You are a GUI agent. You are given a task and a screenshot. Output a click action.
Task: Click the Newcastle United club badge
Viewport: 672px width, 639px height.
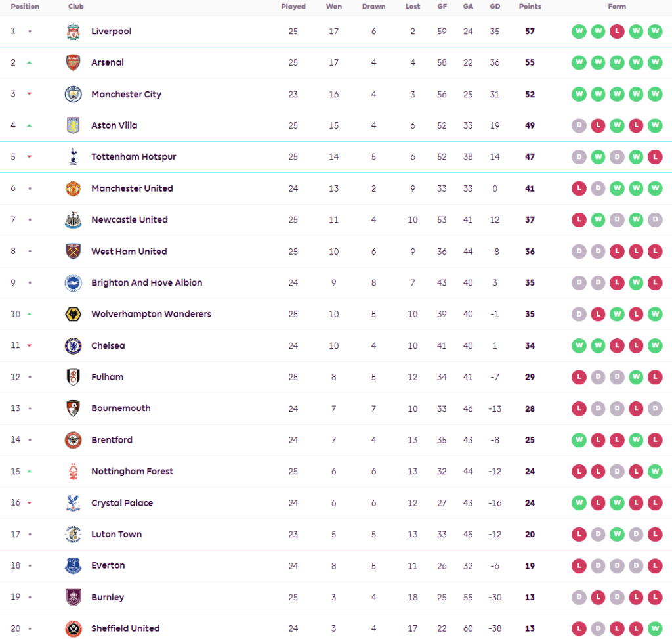coord(73,220)
